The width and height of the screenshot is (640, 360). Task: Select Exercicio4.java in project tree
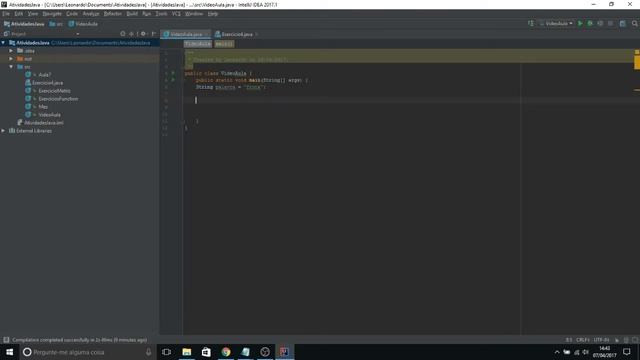point(47,83)
